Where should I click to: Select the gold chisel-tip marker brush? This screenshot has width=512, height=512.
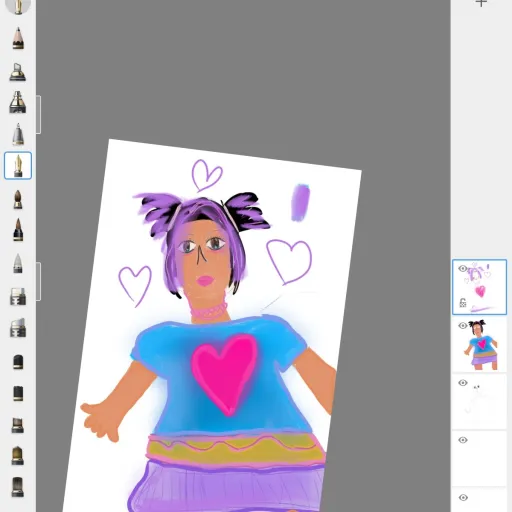[18, 72]
